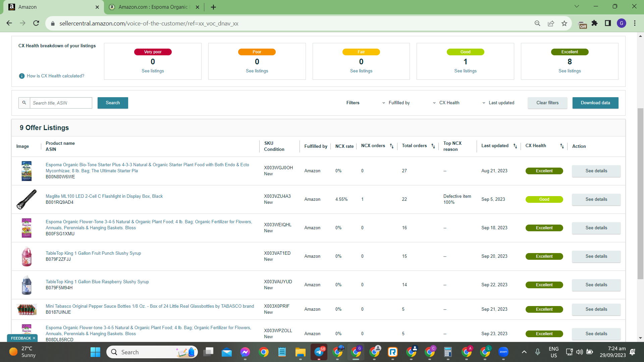Dismiss the FEEDBACK tab with its X
644x362 pixels.
[34, 338]
